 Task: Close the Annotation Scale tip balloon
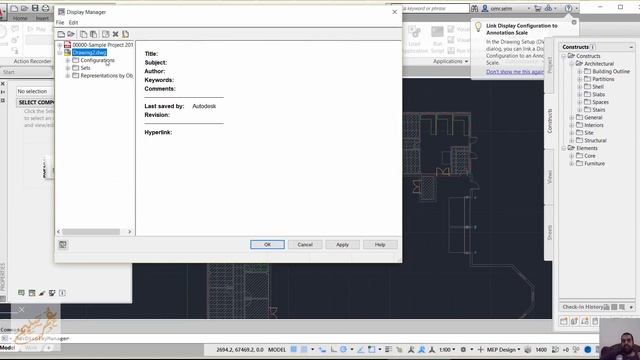574,22
